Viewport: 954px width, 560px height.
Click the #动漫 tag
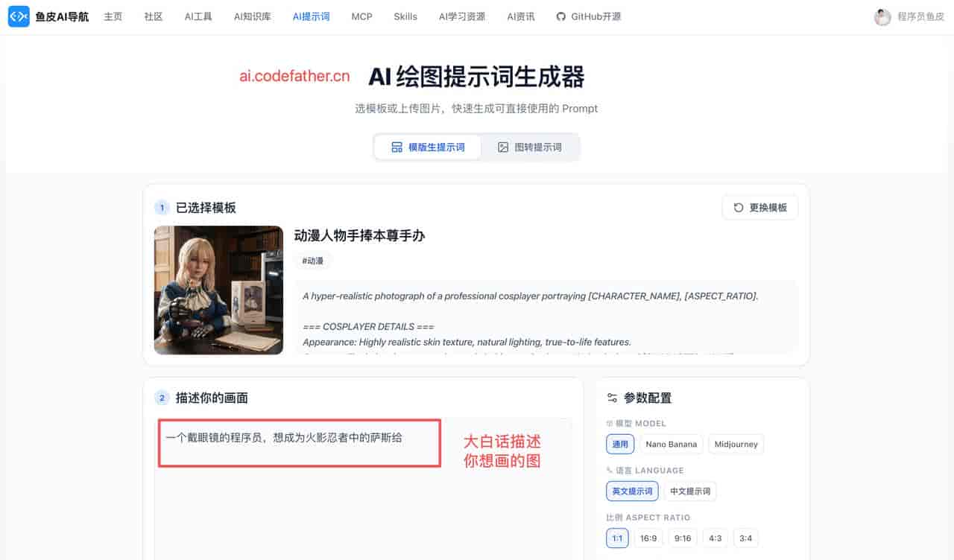[313, 261]
